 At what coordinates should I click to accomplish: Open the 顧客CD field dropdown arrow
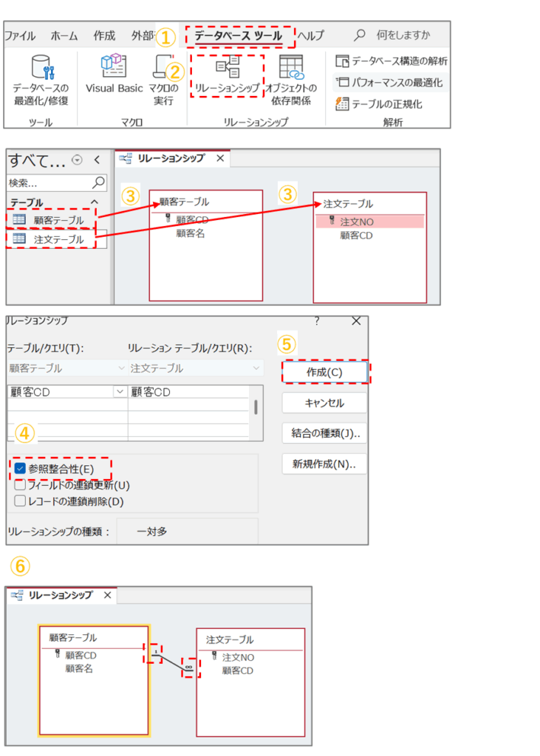point(119,392)
